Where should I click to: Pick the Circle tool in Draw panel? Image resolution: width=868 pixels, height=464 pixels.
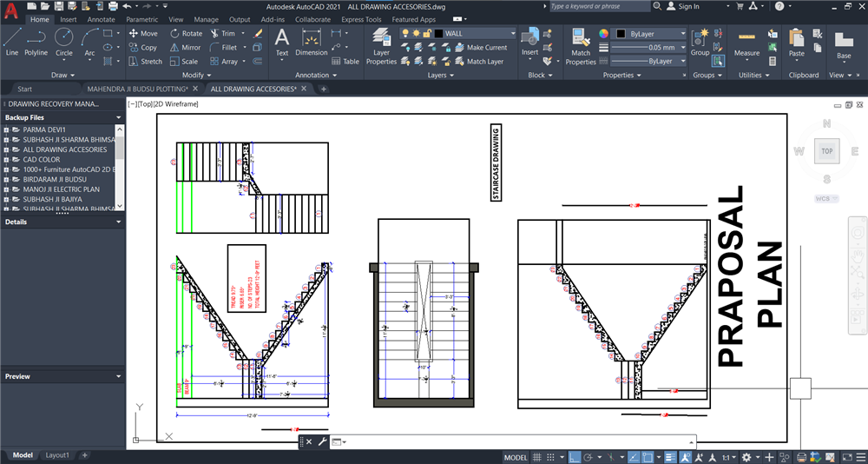(63, 41)
